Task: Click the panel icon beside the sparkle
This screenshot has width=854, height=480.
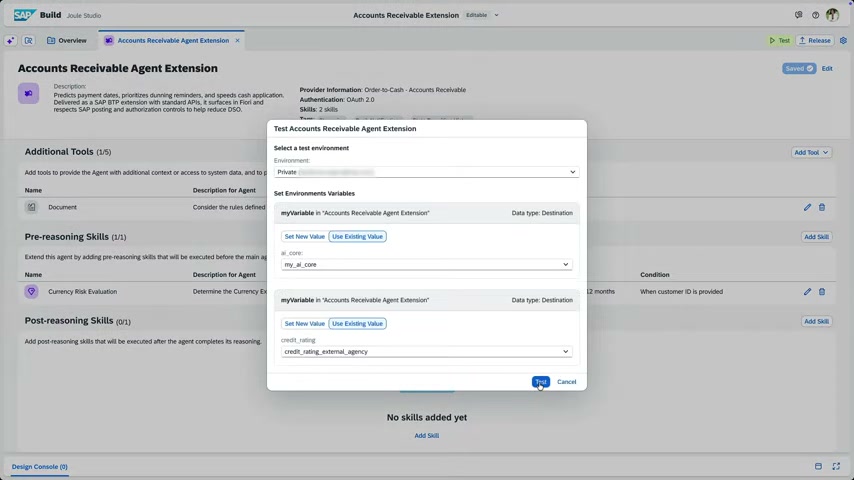Action: pos(28,40)
